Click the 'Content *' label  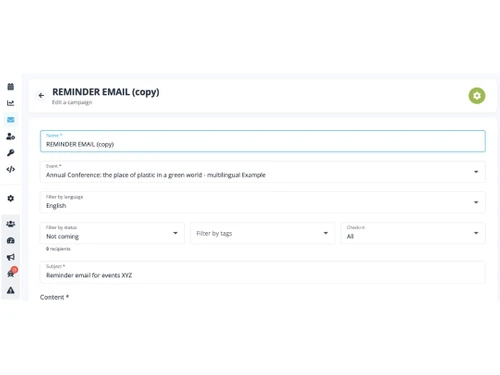(x=54, y=297)
